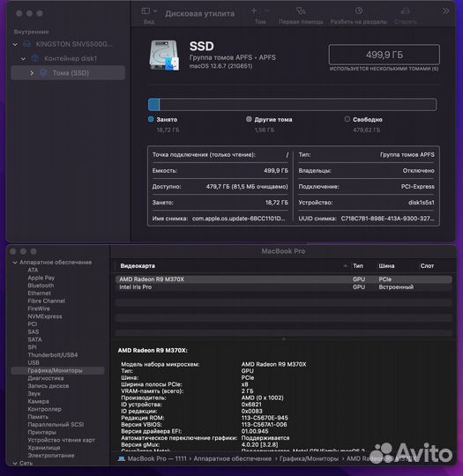
Task: Select Fibre Channel in the hardware list
Action: click(x=46, y=301)
